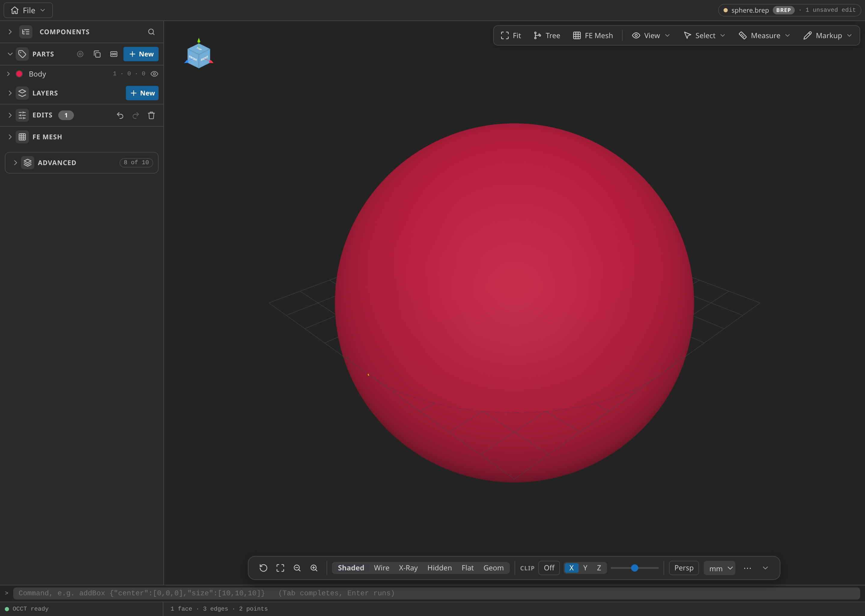Click the clip position slider
This screenshot has height=616, width=865.
tap(634, 568)
